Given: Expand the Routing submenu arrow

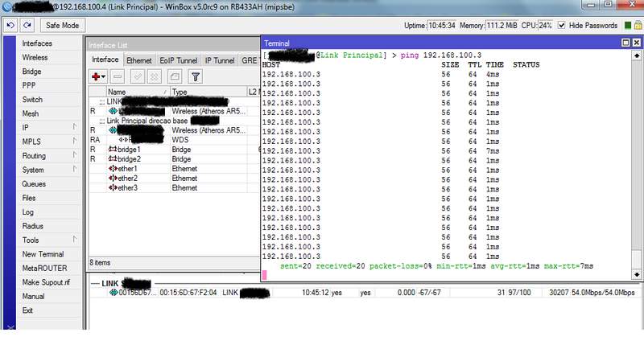Looking at the screenshot, I should [x=74, y=154].
